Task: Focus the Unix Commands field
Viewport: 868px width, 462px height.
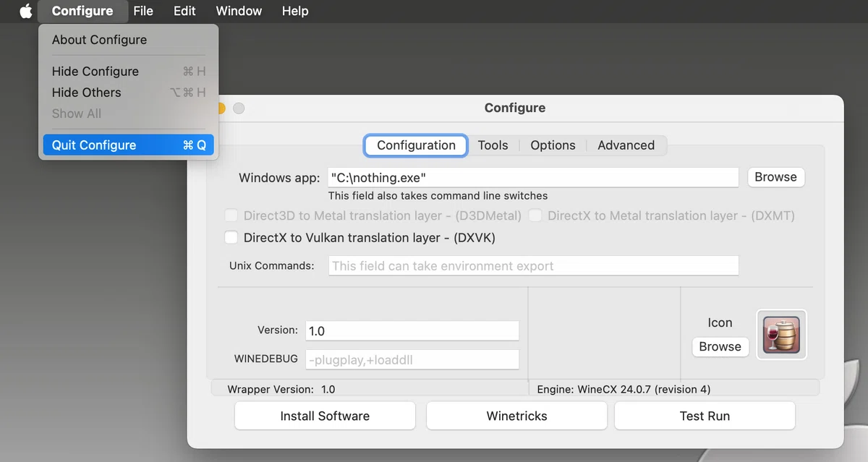Action: coord(533,265)
